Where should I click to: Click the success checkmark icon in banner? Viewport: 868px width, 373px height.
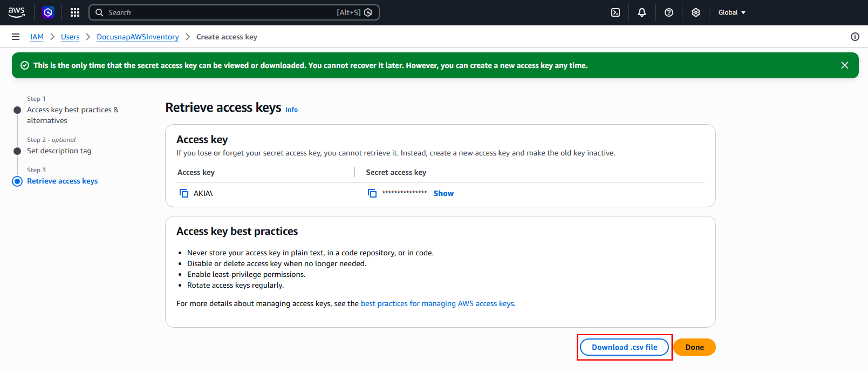(x=25, y=65)
